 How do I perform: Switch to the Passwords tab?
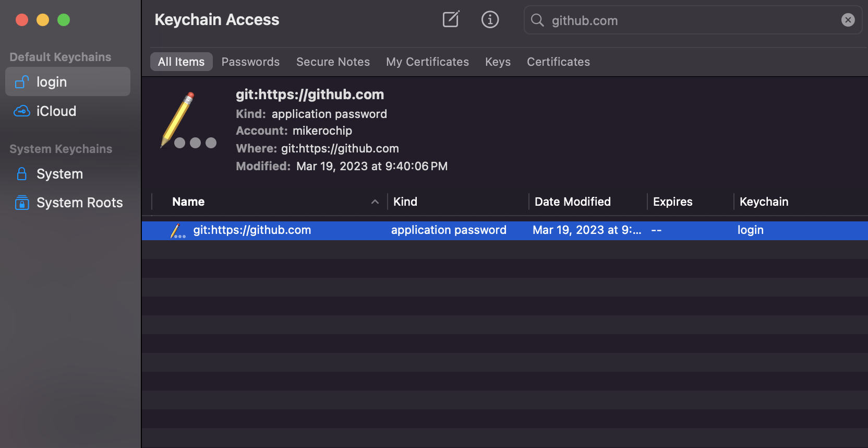(x=250, y=62)
